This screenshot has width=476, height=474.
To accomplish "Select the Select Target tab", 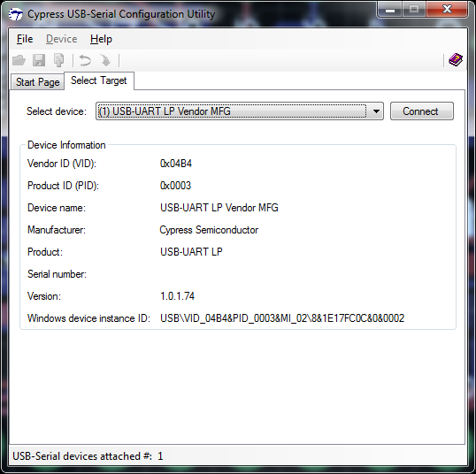I will 99,80.
